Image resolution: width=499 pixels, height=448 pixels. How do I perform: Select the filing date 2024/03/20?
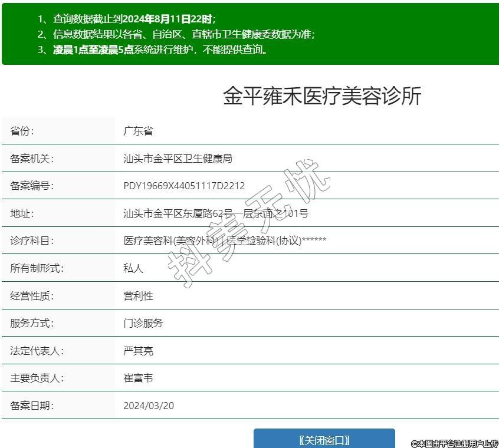pos(149,406)
